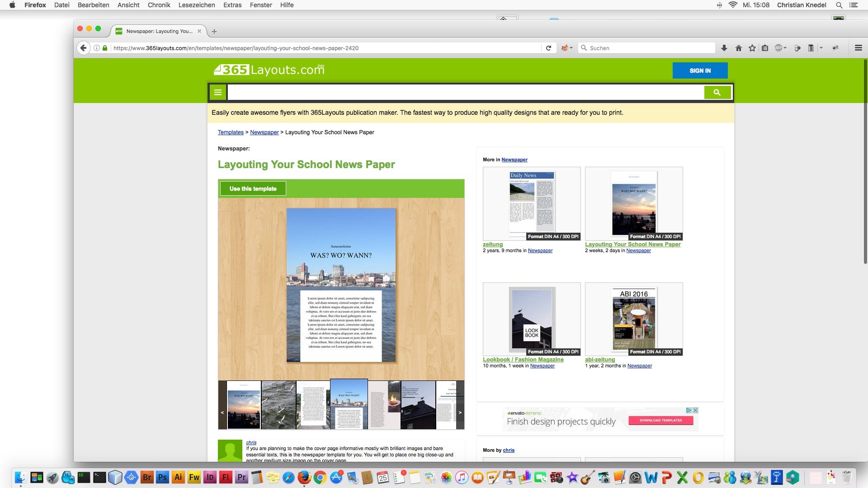Click the hamburger menu icon
This screenshot has height=488, width=868.
pyautogui.click(x=217, y=92)
